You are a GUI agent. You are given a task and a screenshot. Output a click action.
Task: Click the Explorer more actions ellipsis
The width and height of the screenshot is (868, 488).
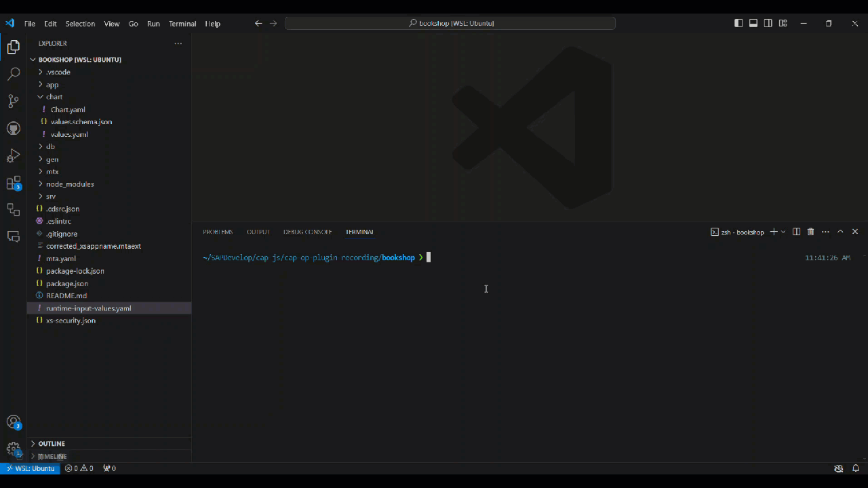click(178, 43)
